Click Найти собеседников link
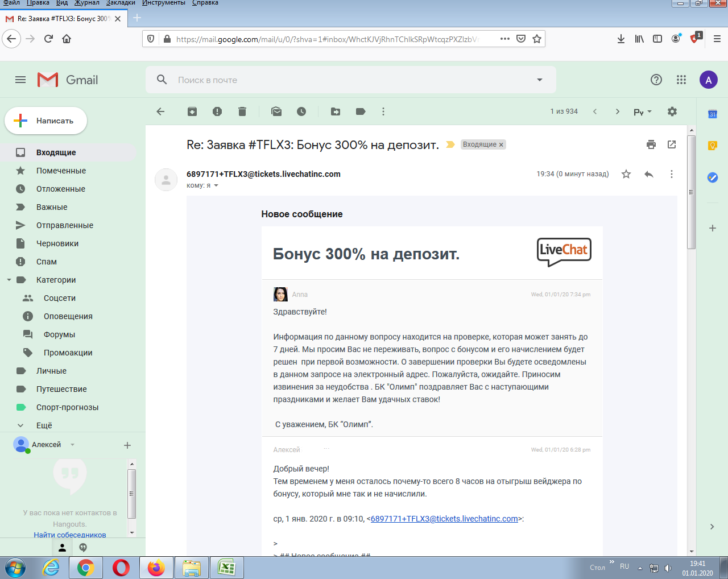Viewport: 728px width, 579px height. pyautogui.click(x=69, y=535)
